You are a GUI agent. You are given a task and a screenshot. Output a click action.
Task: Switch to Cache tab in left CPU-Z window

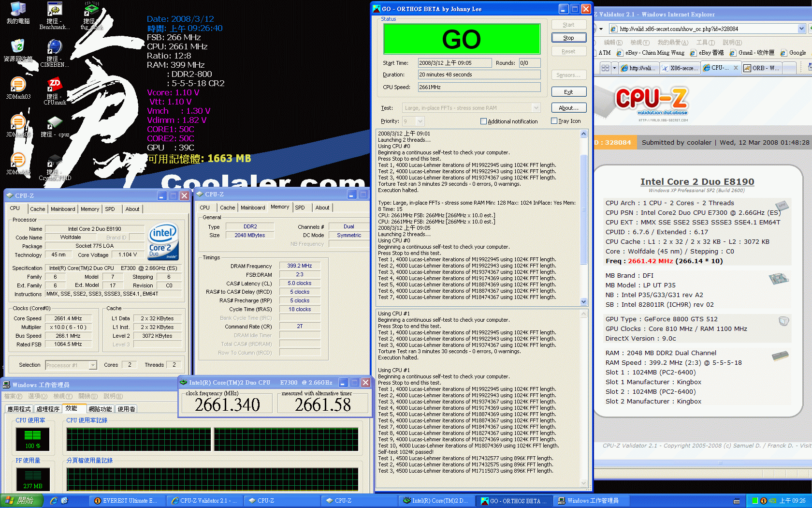(x=38, y=209)
